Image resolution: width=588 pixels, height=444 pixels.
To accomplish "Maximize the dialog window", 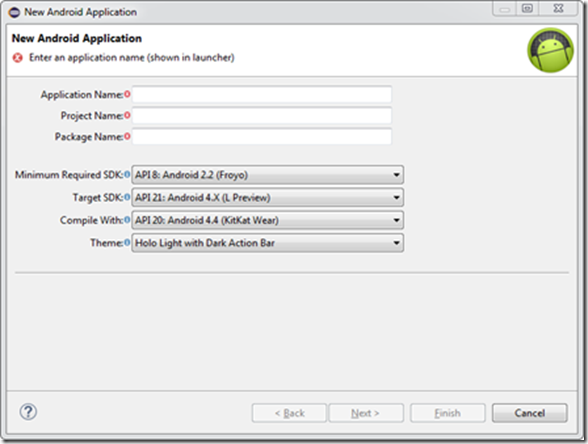I will click(x=527, y=9).
